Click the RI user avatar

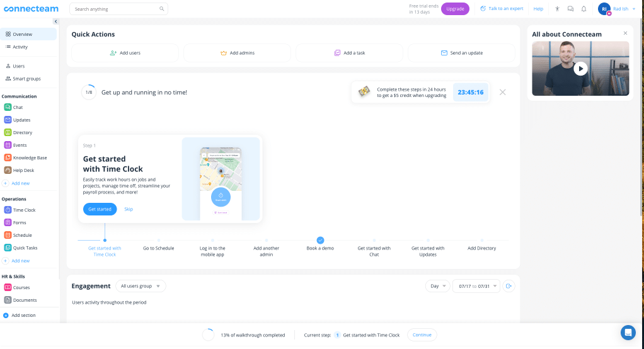point(604,9)
